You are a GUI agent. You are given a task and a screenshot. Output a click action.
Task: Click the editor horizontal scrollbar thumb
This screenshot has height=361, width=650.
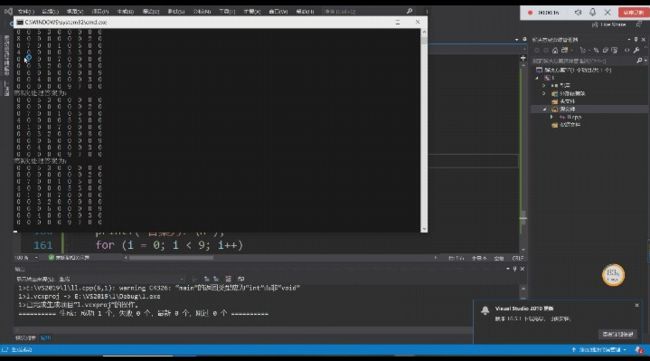point(171,258)
